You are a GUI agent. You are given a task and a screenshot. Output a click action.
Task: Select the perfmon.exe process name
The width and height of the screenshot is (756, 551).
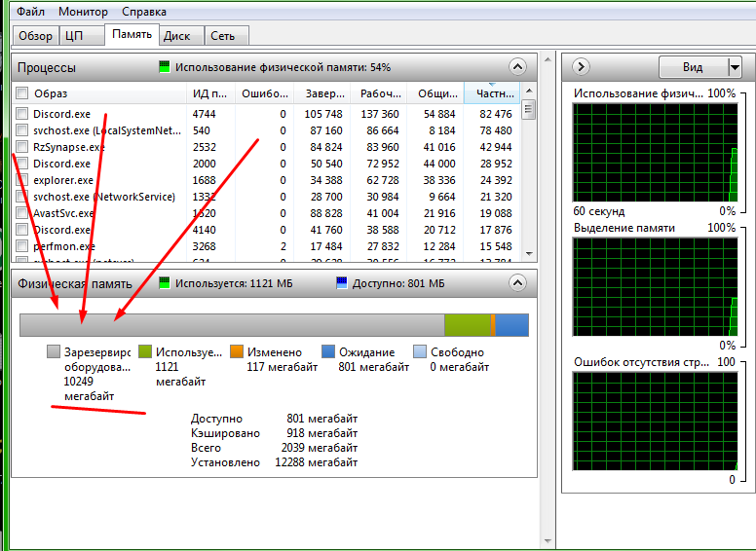(64, 246)
